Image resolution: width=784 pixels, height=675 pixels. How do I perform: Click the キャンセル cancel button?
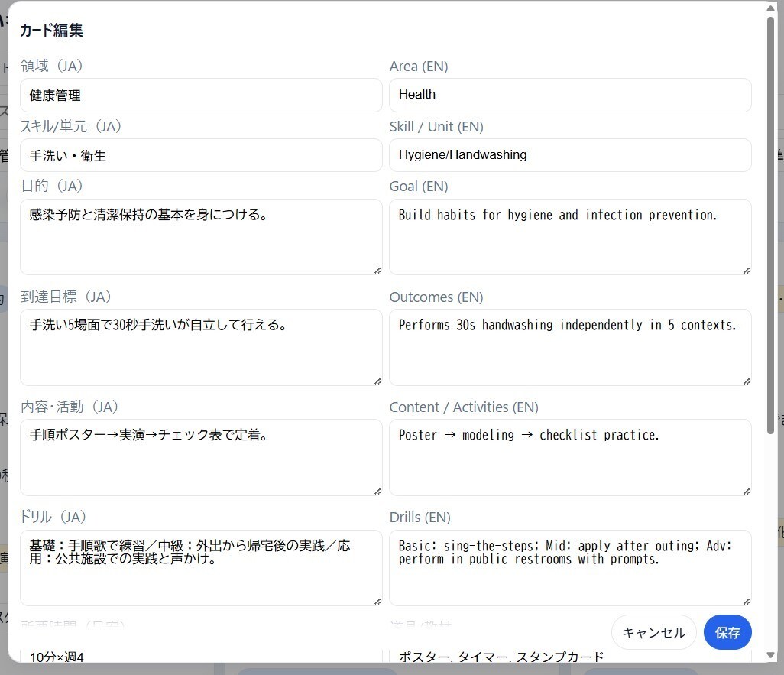(x=653, y=632)
